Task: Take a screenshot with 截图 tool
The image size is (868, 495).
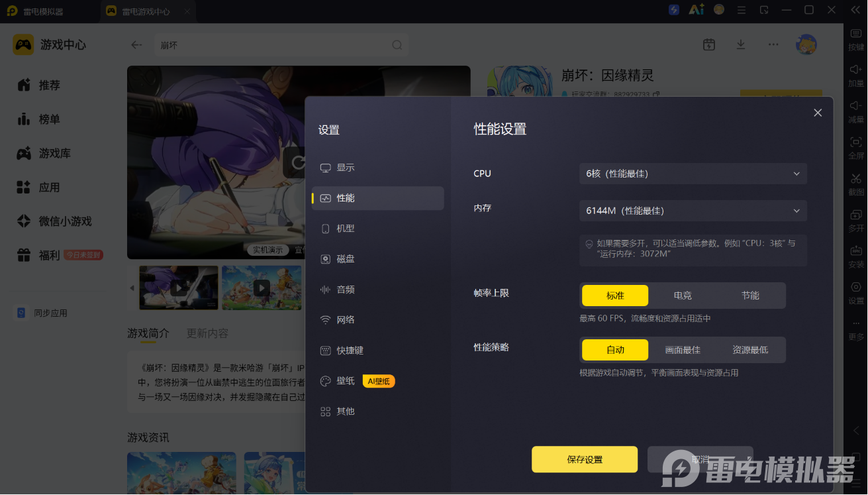Action: (x=856, y=184)
